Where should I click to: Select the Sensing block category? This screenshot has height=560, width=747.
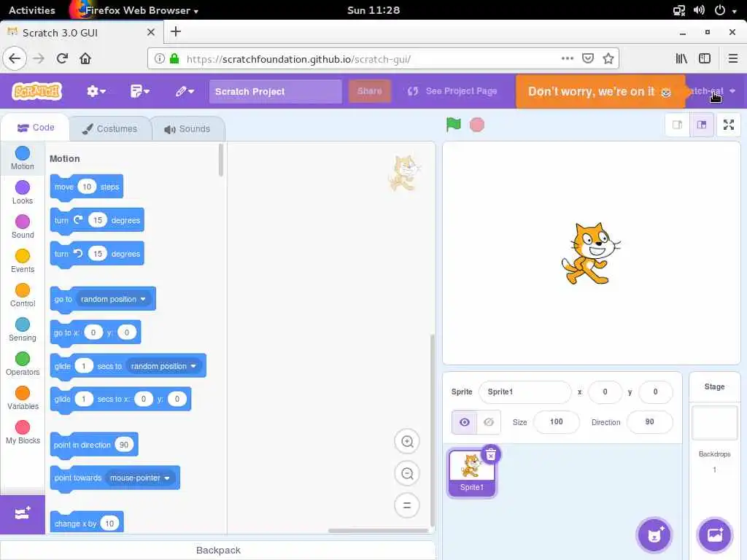coord(23,330)
